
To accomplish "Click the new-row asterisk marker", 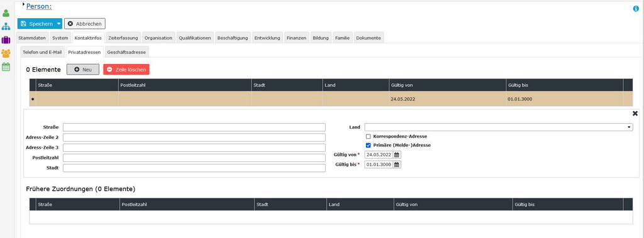I will pyautogui.click(x=33, y=99).
